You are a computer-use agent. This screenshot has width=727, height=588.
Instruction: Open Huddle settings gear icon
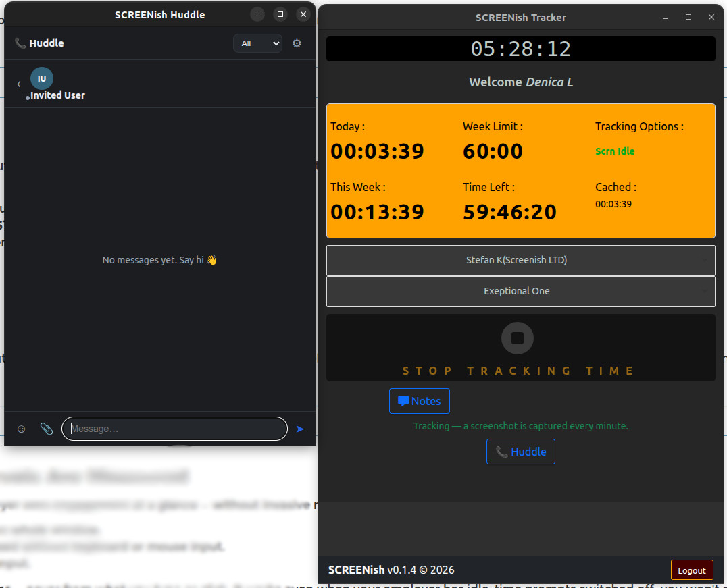point(297,43)
